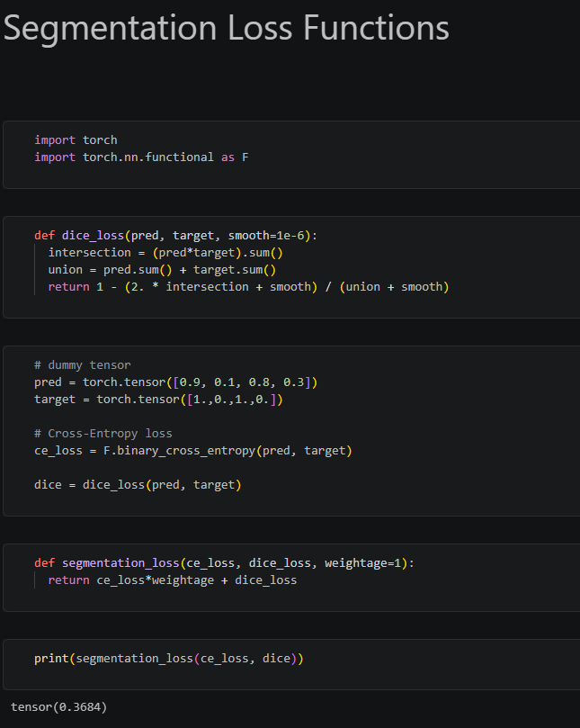The image size is (580, 728).
Task: Click the 'return 1 - (2. * intersection' line
Action: 249,287
